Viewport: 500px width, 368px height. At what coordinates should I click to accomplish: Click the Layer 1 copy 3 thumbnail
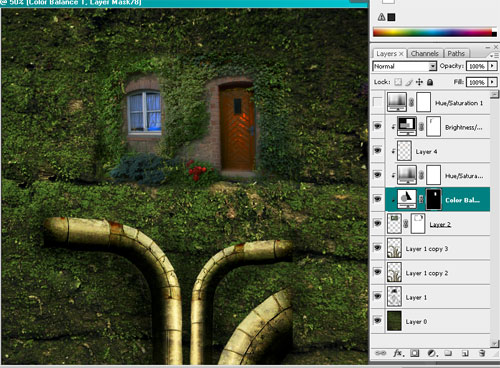pyautogui.click(x=394, y=248)
